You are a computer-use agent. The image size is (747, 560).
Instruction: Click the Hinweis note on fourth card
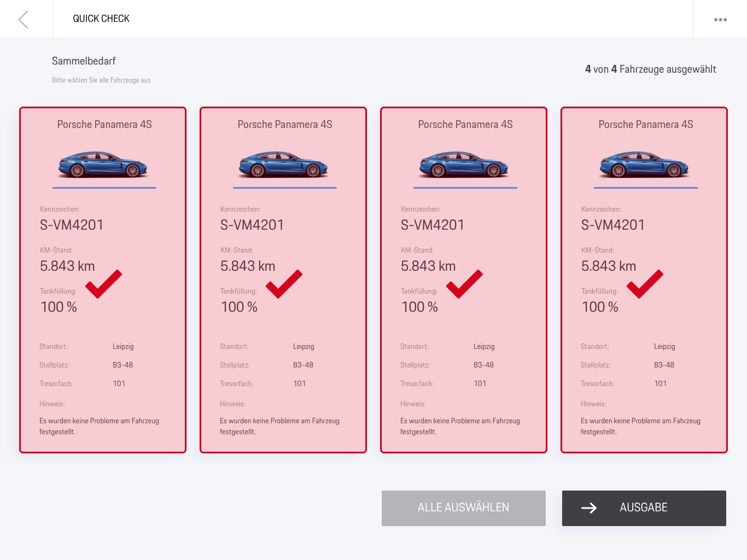pyautogui.click(x=640, y=426)
